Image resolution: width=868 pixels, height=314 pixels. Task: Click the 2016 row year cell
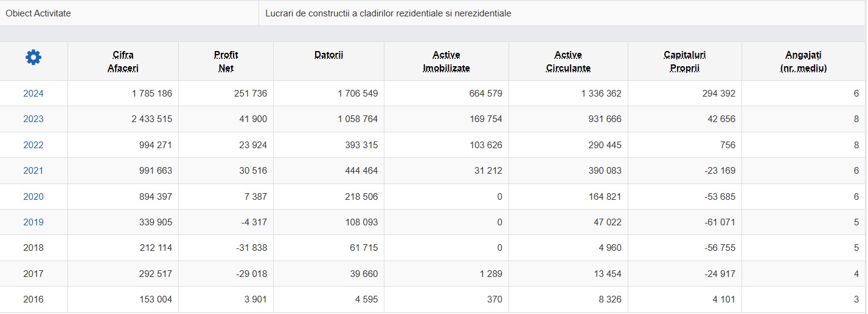point(33,299)
